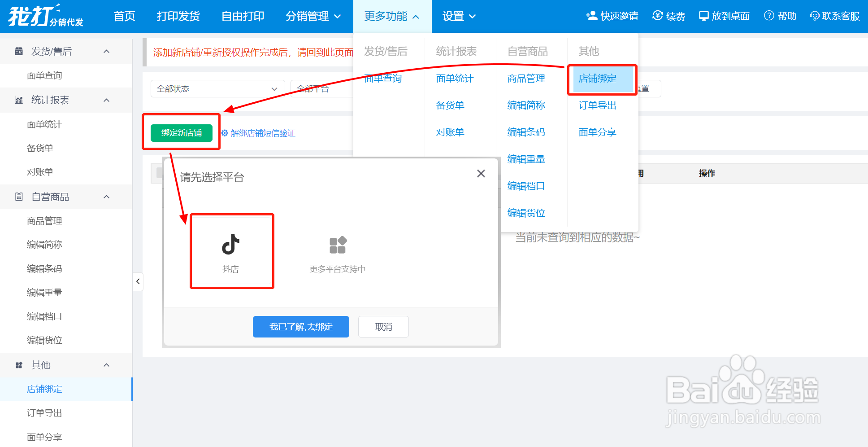Viewport: 868px width, 447px height.
Task: Click the 更多平台支持中 icon
Action: [338, 245]
